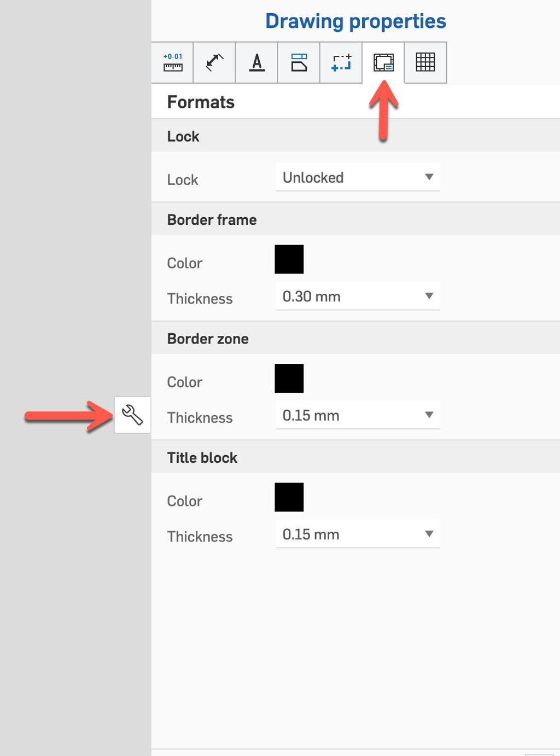Click the Formats section heading
The width and height of the screenshot is (560, 756).
201,102
